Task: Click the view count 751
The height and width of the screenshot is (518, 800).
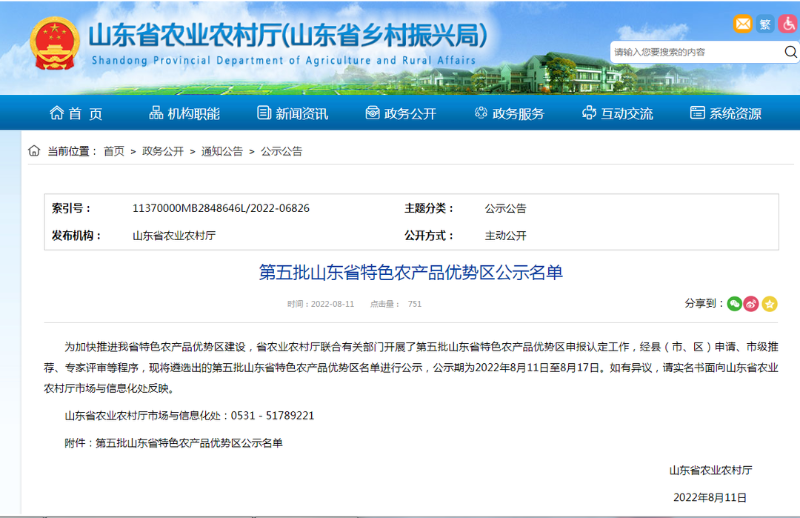Action: click(x=414, y=304)
